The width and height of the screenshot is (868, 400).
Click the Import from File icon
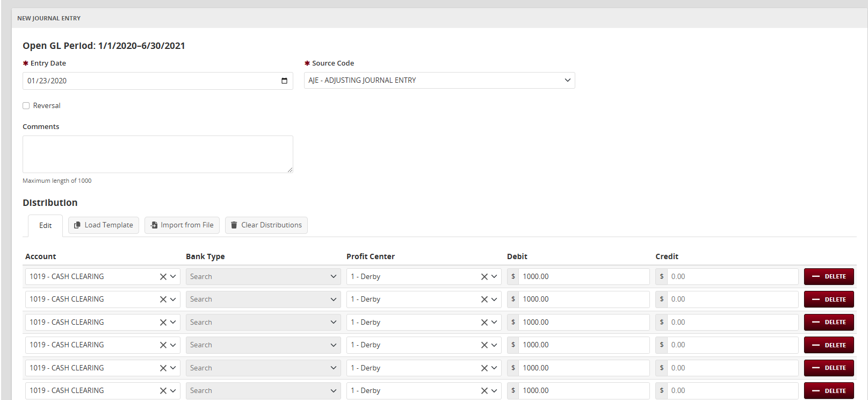(x=154, y=225)
